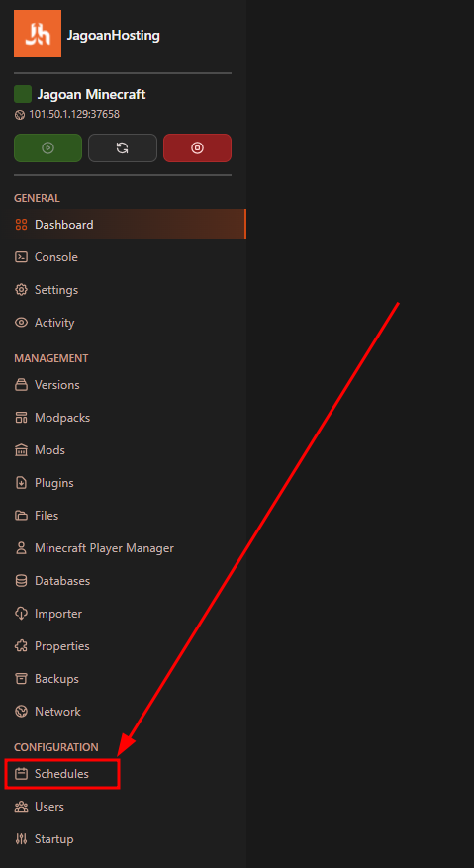The image size is (474, 868).
Task: Click the Minecraft Player Manager person icon
Action: click(x=21, y=548)
